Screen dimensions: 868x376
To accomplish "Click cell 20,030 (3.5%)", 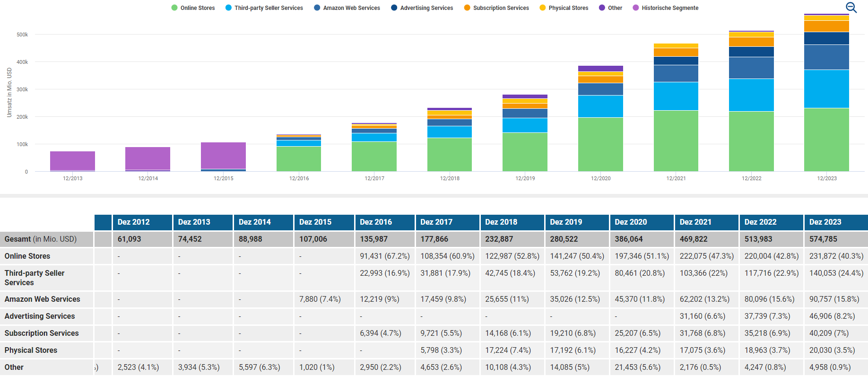I will coord(832,350).
